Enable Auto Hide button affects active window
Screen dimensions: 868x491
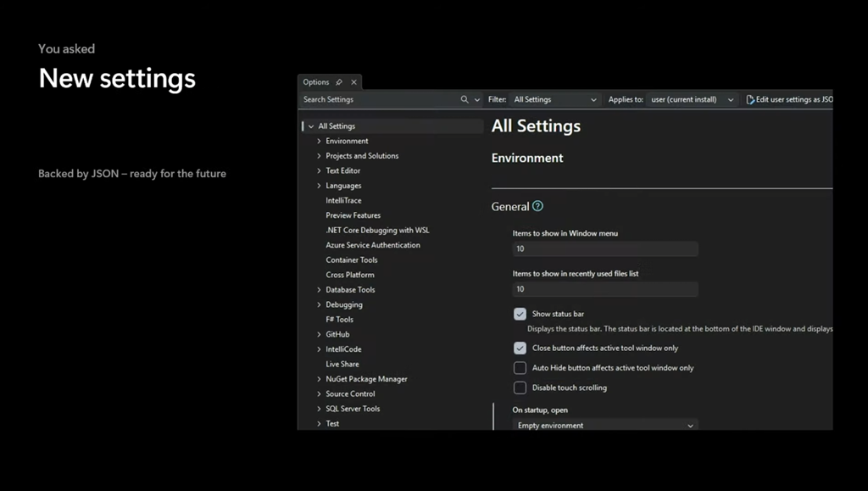[x=520, y=368]
